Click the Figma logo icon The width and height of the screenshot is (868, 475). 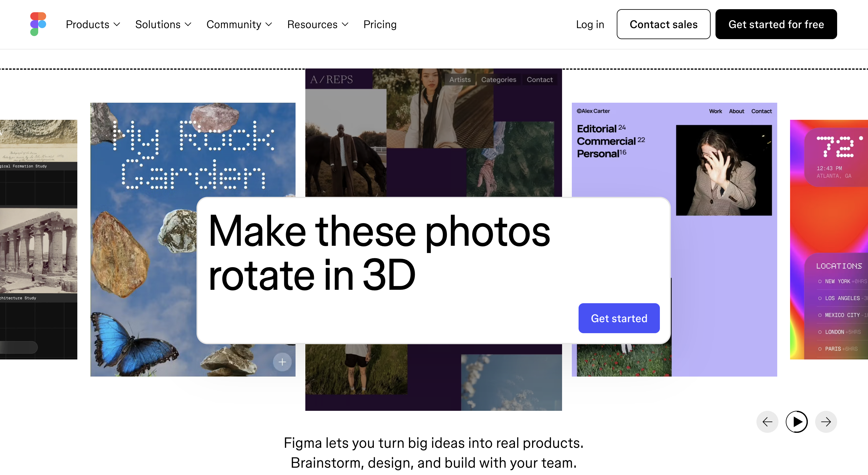pos(38,24)
